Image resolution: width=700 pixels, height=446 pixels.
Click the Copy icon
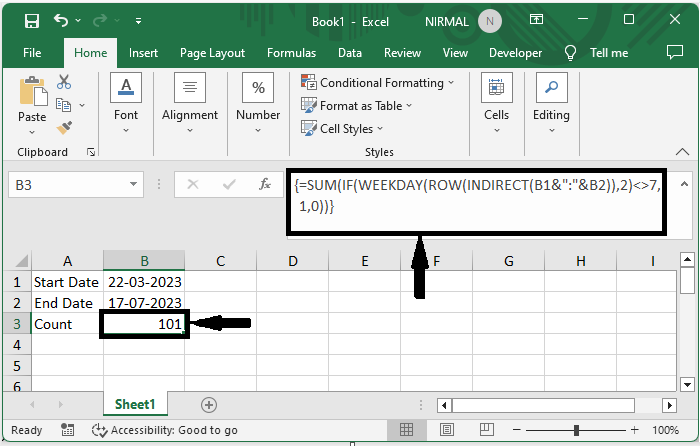(63, 105)
